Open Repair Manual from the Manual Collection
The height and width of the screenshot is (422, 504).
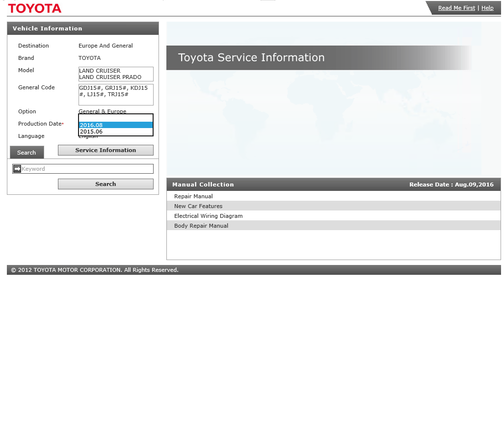click(x=193, y=196)
